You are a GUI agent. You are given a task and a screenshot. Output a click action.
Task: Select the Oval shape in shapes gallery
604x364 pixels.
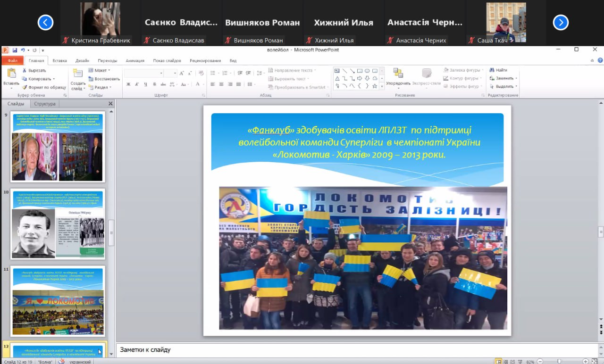click(367, 71)
